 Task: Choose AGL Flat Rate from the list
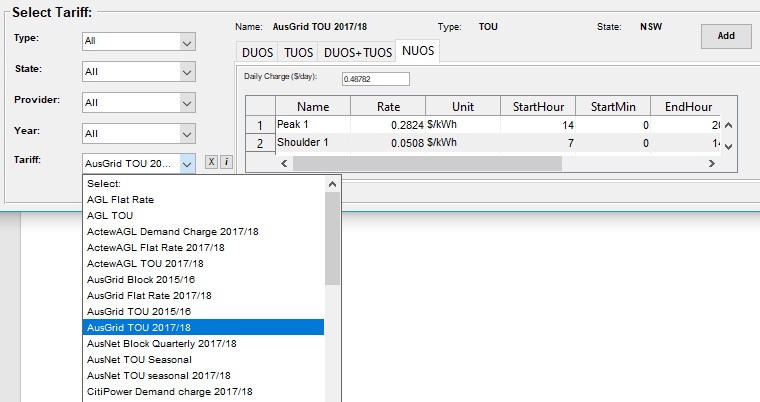[x=204, y=200]
